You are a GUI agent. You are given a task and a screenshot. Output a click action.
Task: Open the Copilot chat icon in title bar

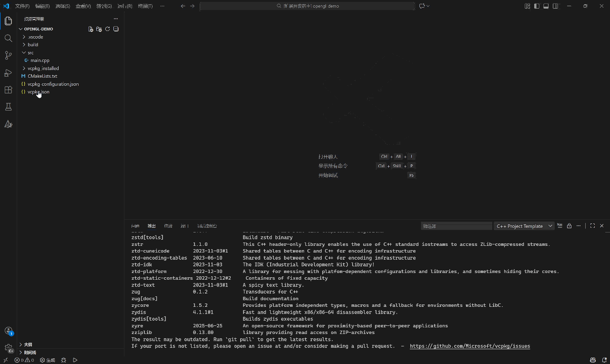[x=422, y=6]
